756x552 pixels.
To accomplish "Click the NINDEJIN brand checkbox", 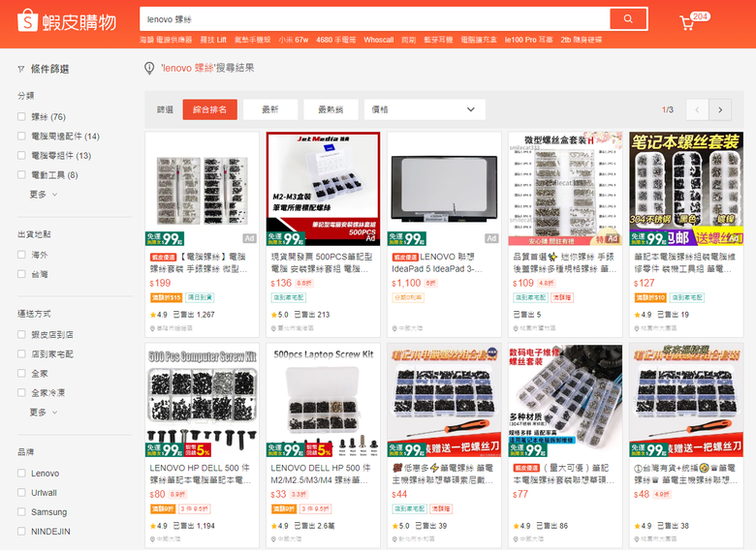I will tap(21, 531).
